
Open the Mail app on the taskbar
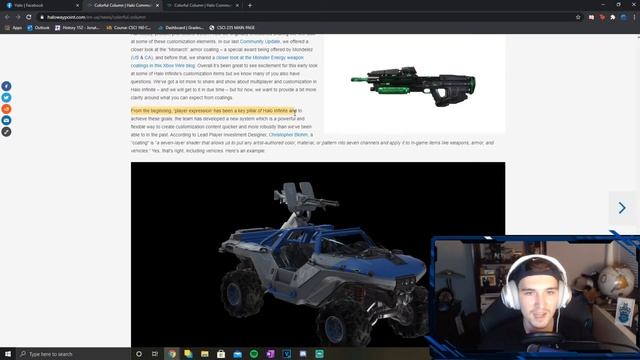pyautogui.click(x=238, y=354)
